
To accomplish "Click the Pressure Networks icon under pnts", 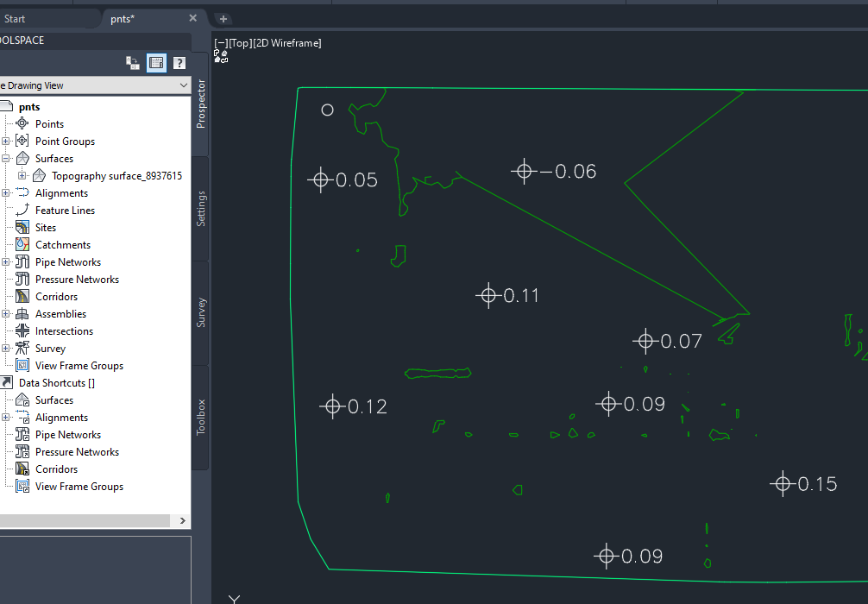I will click(x=22, y=279).
